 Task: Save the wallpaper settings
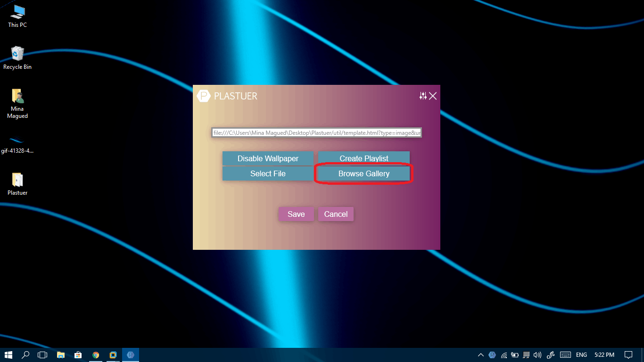click(x=296, y=214)
